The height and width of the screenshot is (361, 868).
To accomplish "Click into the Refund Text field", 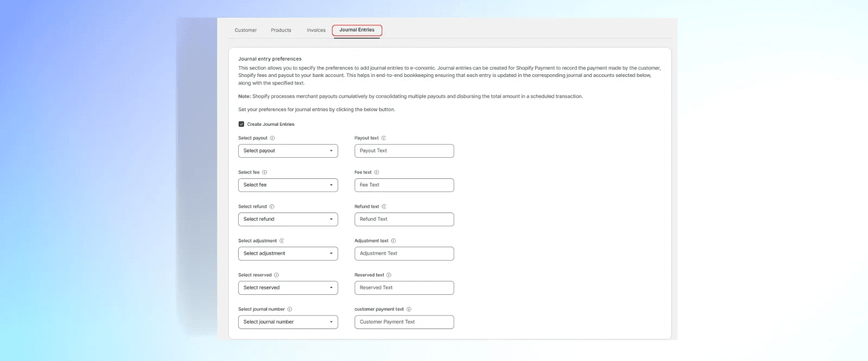I will point(404,219).
